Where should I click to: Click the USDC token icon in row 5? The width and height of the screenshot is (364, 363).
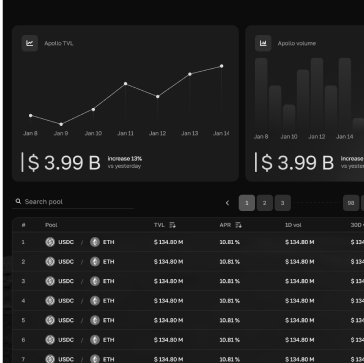coord(50,320)
